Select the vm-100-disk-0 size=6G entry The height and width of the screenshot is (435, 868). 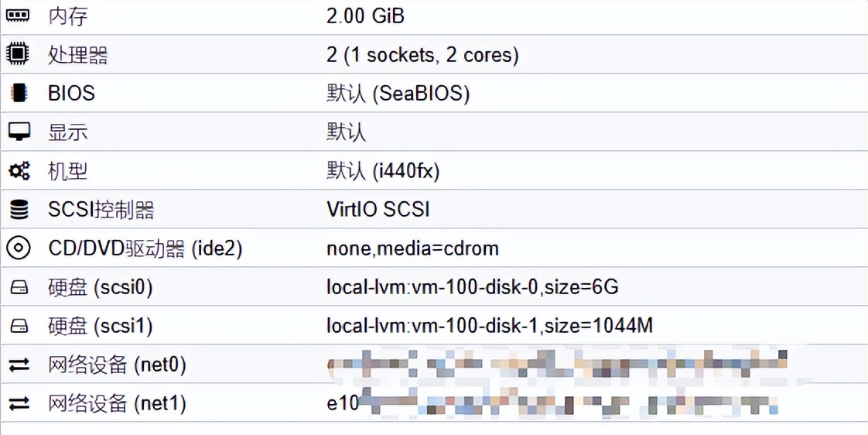tap(472, 287)
